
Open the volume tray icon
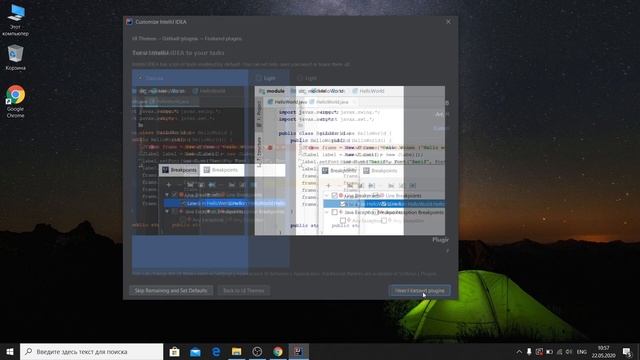point(569,352)
